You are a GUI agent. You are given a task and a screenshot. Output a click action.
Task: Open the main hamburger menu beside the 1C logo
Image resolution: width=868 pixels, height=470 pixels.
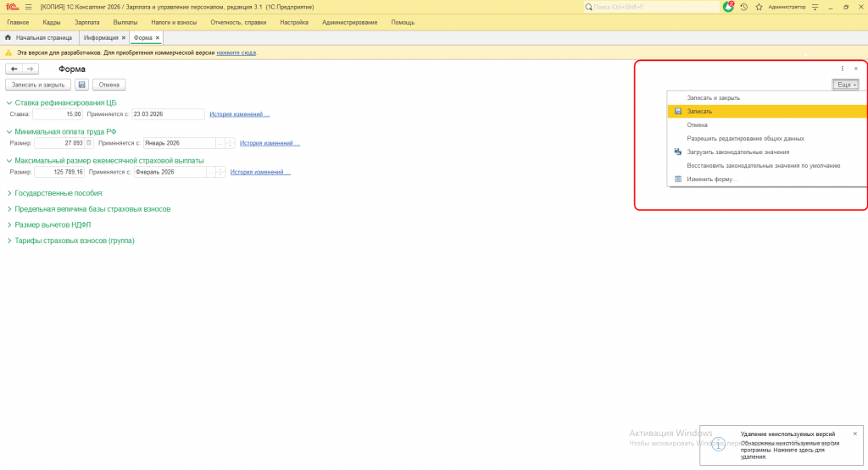point(28,7)
